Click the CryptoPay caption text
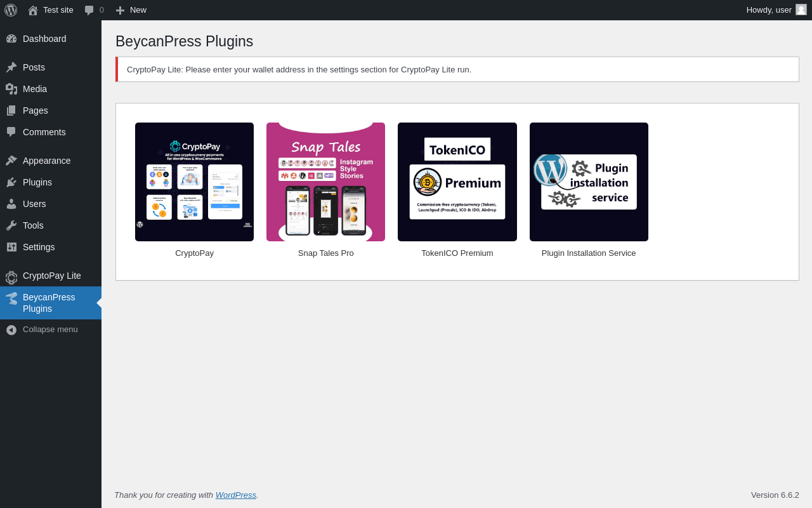The height and width of the screenshot is (508, 812). coord(194,253)
